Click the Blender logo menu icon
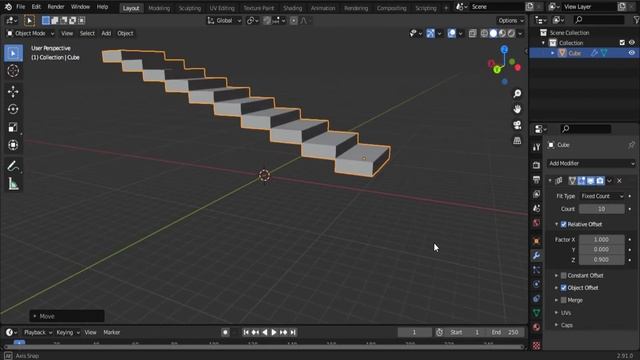640x360 pixels. (8, 7)
